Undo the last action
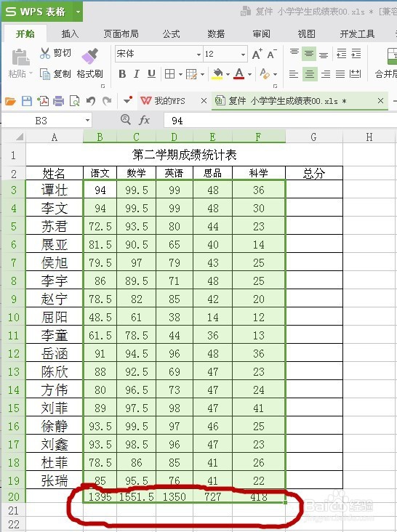This screenshot has height=532, width=397. (90, 101)
